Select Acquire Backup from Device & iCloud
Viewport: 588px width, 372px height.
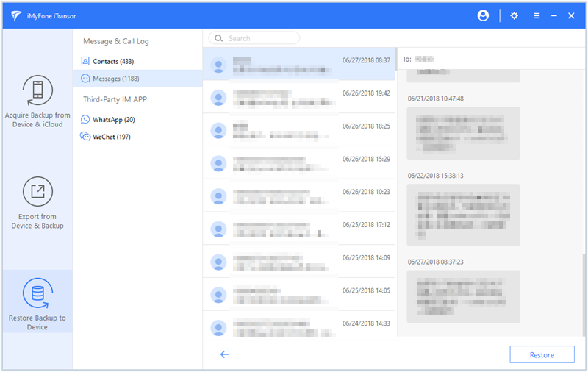[37, 101]
